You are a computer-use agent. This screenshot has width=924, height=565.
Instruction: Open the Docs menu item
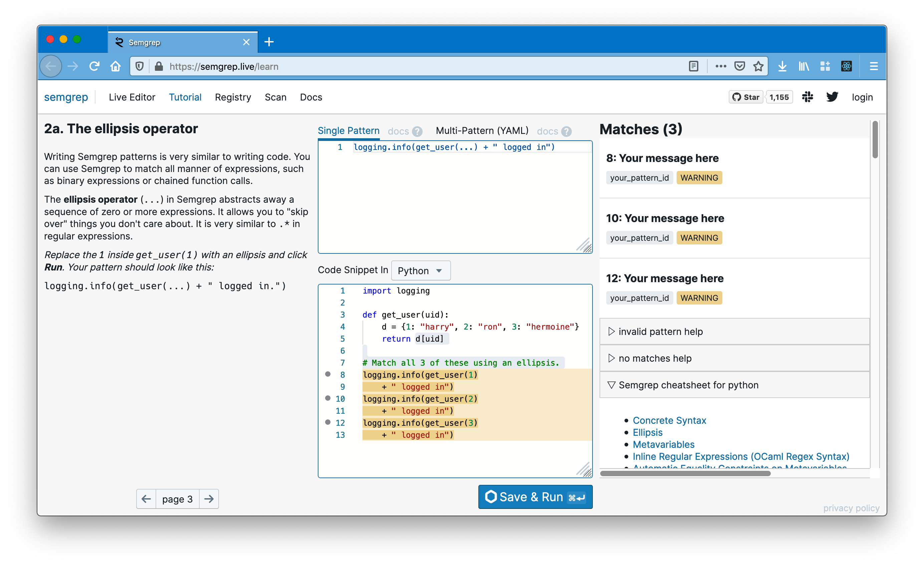(311, 97)
